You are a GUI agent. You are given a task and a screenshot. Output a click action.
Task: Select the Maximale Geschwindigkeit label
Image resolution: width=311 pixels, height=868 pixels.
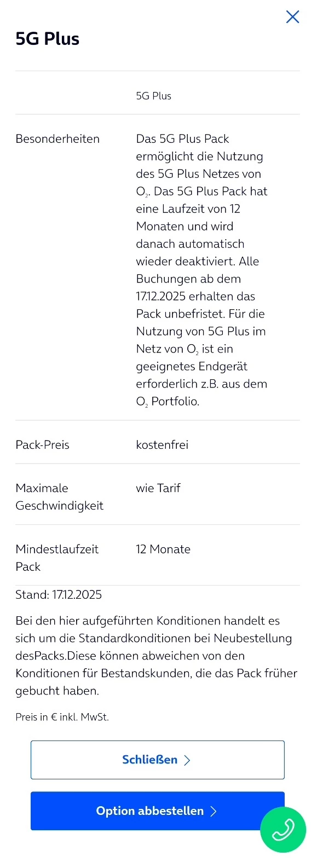pyautogui.click(x=59, y=497)
